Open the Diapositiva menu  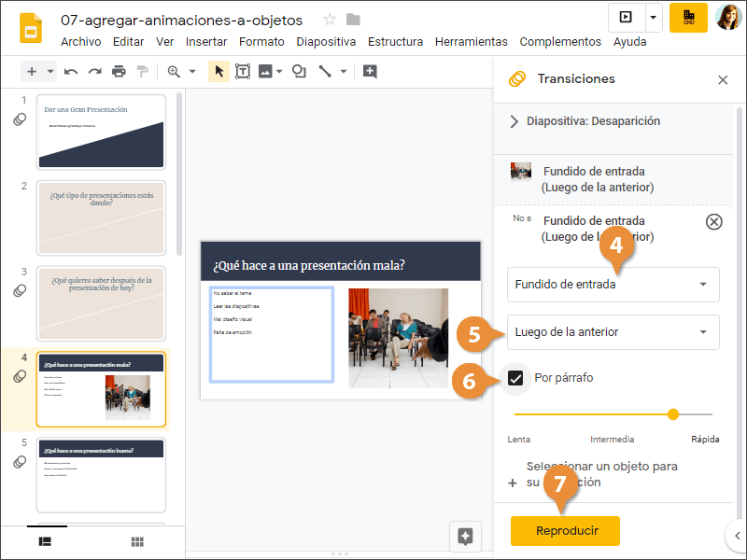(326, 42)
